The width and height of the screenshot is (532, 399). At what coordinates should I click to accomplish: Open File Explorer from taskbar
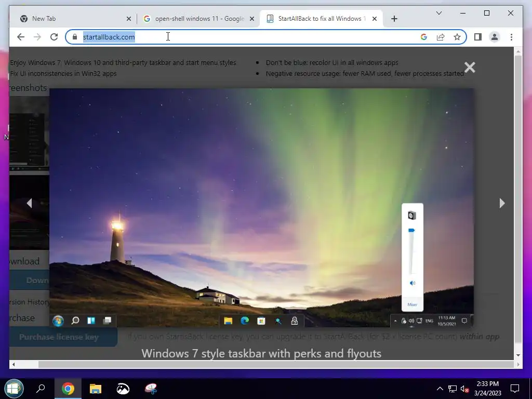(x=96, y=389)
